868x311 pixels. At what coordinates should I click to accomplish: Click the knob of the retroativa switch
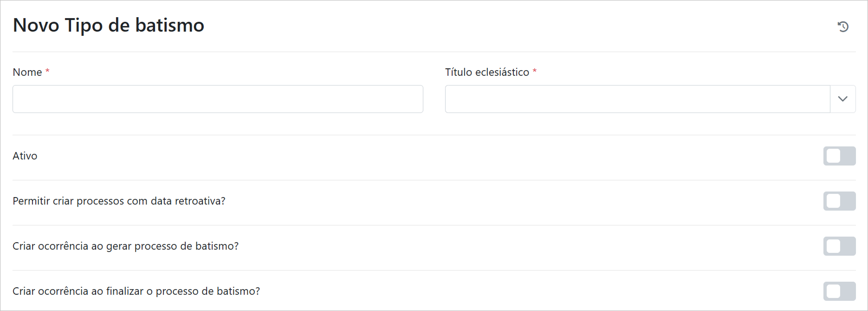834,201
